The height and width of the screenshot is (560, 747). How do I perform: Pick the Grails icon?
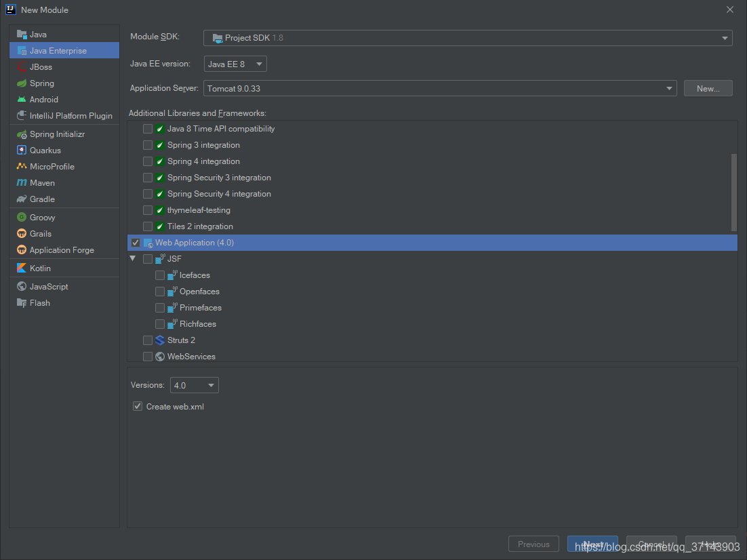22,233
